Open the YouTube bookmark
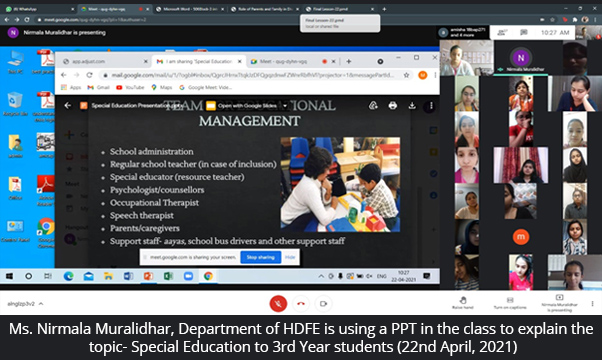The width and height of the screenshot is (602, 360). pos(130,88)
